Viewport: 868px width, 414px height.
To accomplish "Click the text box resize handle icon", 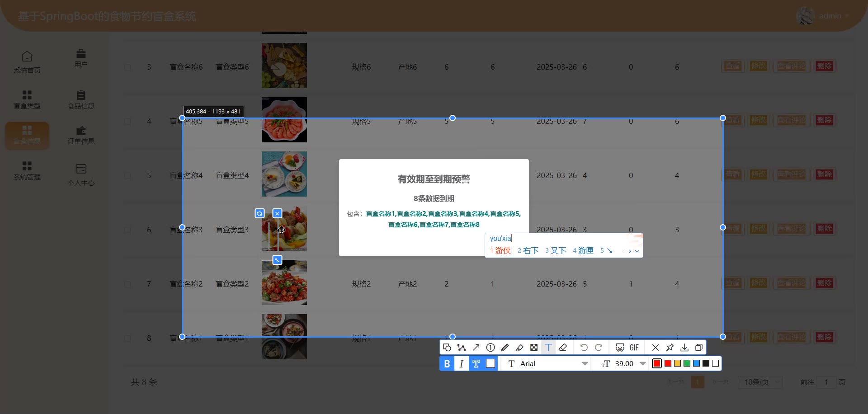I will 278,260.
